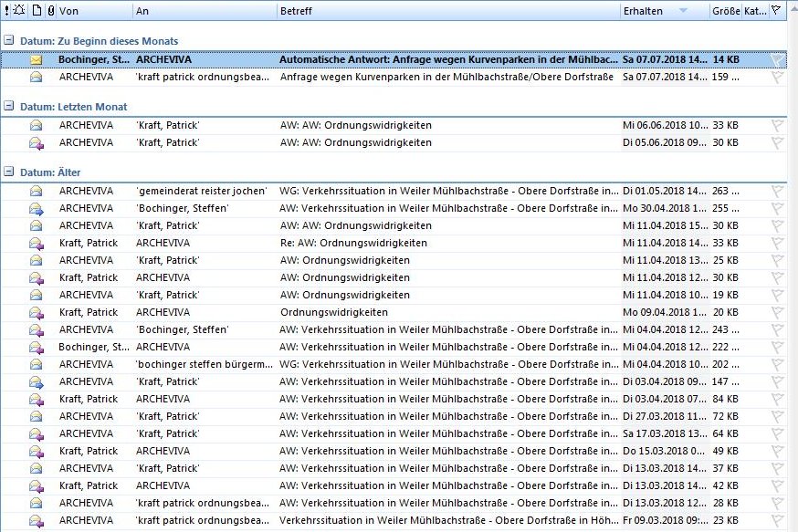The image size is (798, 532).
Task: Click envelope icon of the 159 KB Kurvenparken mail
Action: click(x=37, y=77)
